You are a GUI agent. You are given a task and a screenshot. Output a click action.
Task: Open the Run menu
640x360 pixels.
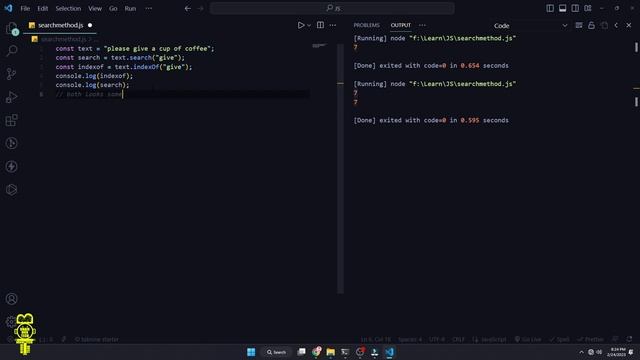point(130,8)
